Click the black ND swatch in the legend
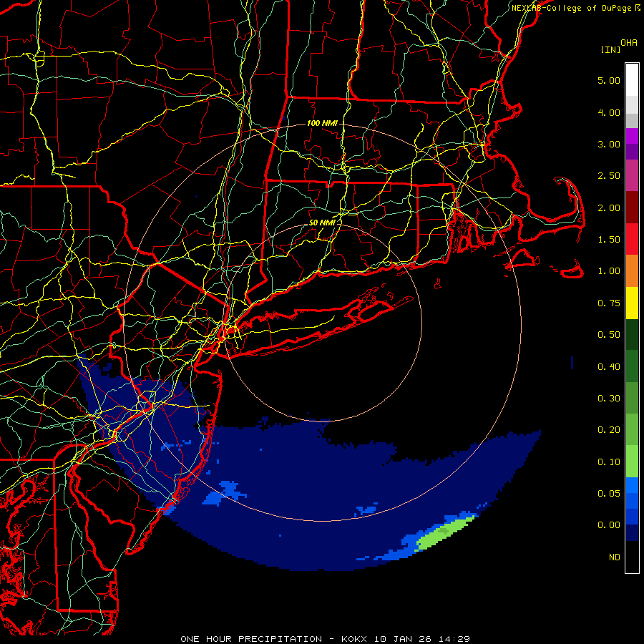This screenshot has height=644, width=644. pyautogui.click(x=632, y=557)
